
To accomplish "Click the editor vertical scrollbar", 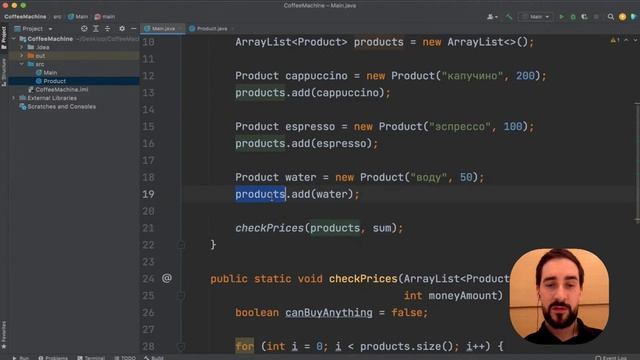I will click(x=637, y=163).
